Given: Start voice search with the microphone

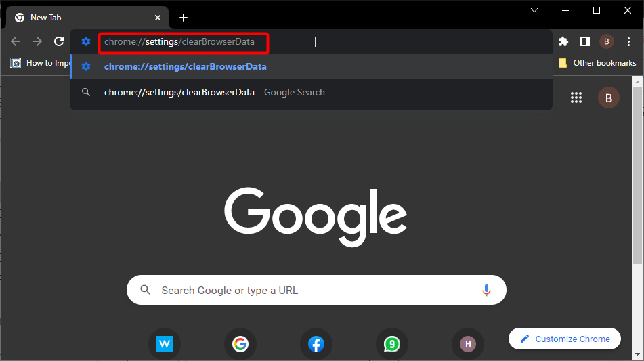Looking at the screenshot, I should point(486,290).
